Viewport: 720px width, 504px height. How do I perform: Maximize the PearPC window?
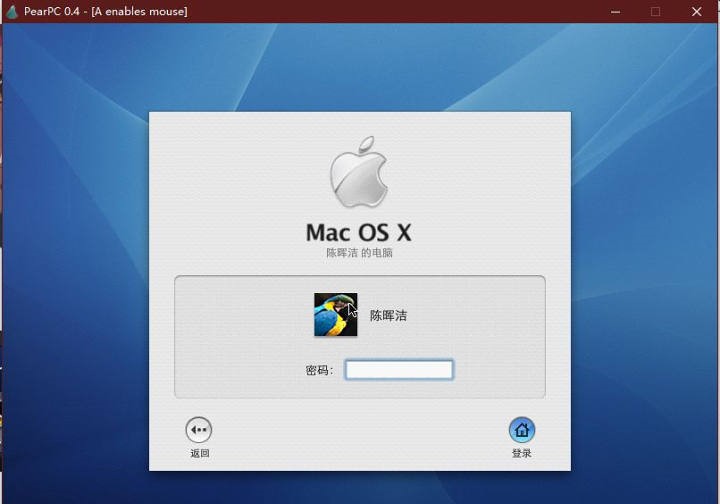point(656,11)
